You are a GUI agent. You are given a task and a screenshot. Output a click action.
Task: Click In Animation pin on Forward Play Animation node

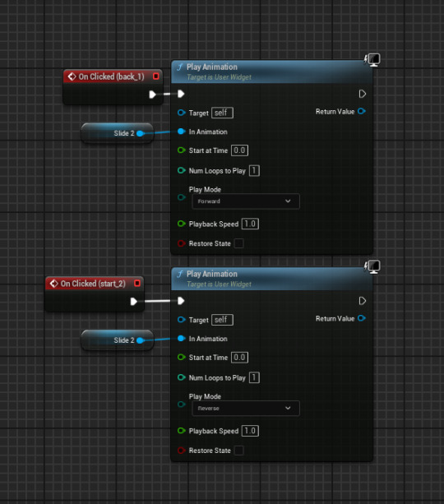[x=182, y=132]
